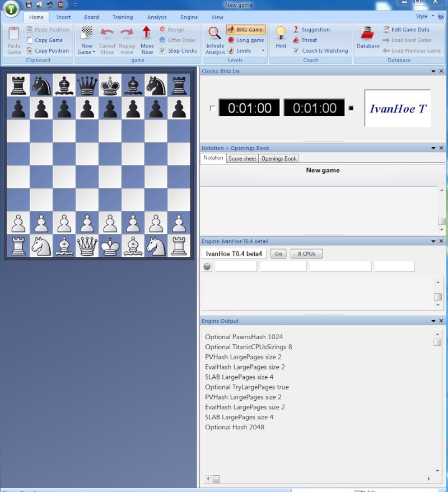
Task: Click the Engine Output horizontal scrollbar thumb
Action: tap(216, 479)
